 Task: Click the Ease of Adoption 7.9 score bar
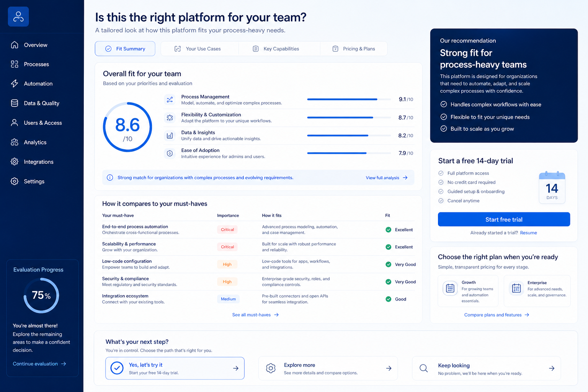click(x=350, y=153)
